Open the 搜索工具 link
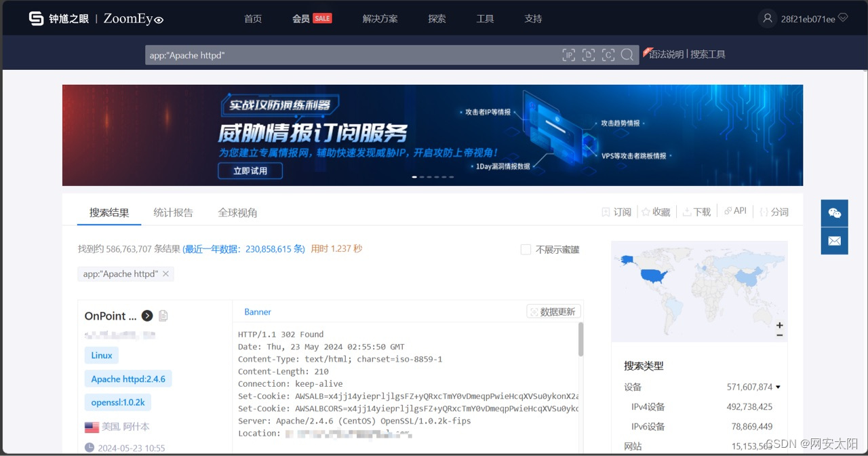Screen dimensions: 868x456 [x=708, y=54]
